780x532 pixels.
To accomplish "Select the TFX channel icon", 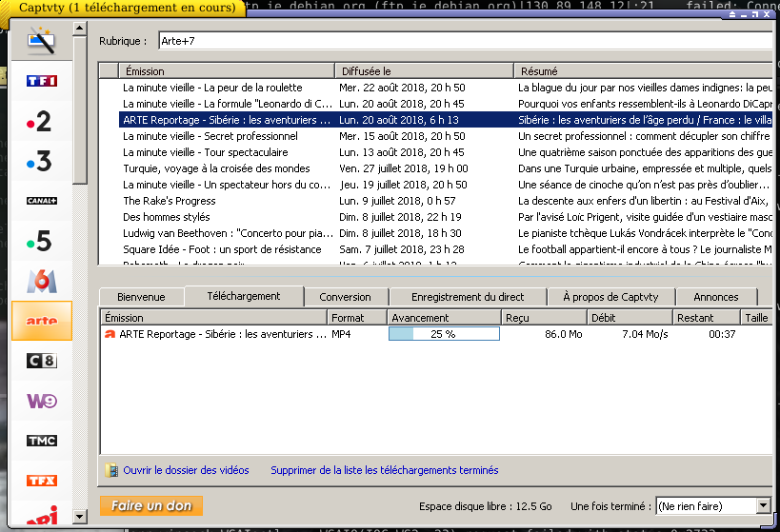I will point(42,481).
